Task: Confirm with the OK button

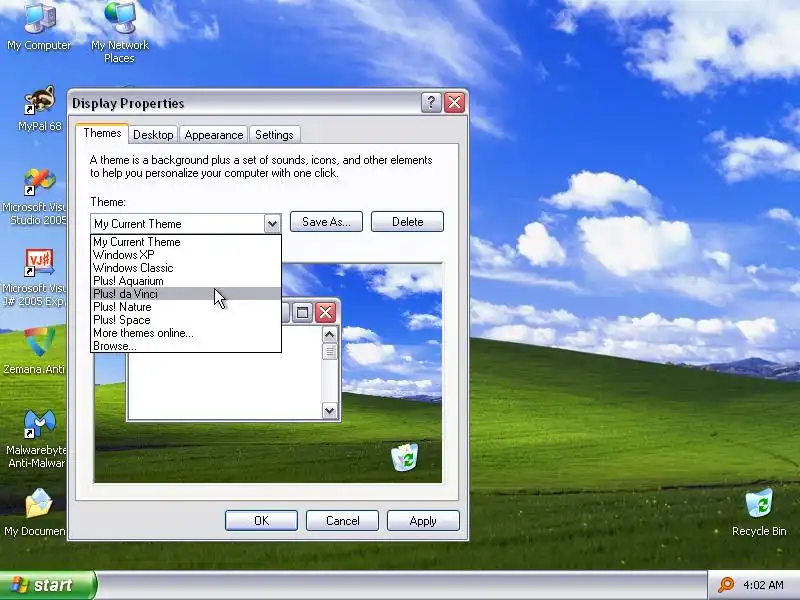Action: pyautogui.click(x=261, y=520)
